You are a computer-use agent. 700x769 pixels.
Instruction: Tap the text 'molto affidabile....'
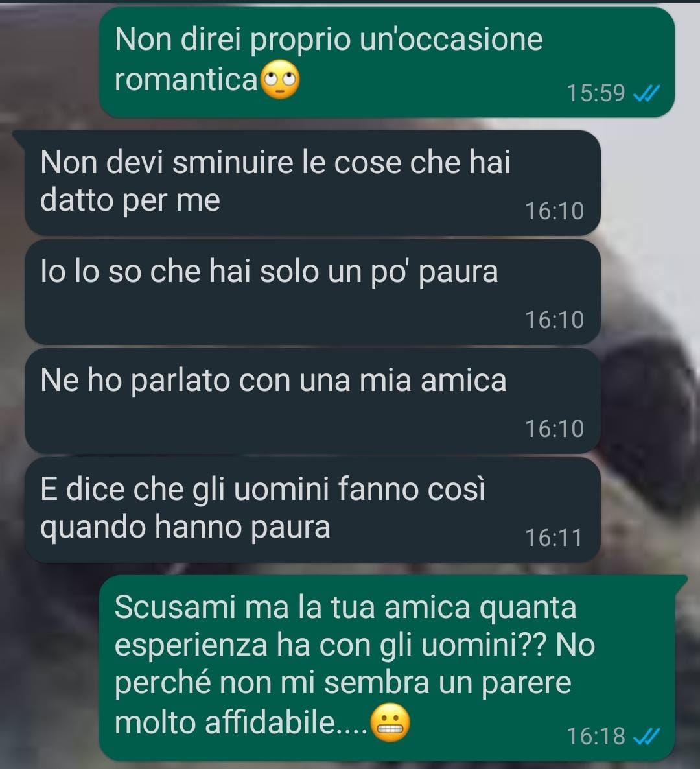click(x=240, y=724)
